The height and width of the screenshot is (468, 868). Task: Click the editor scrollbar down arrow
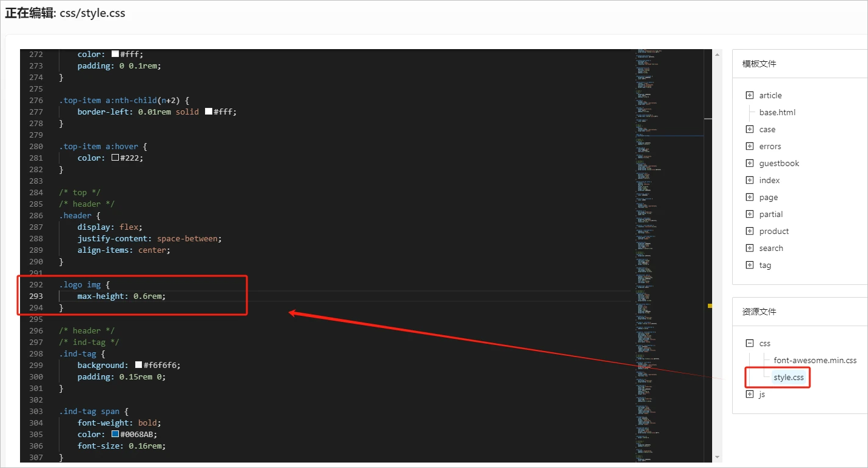(x=717, y=457)
